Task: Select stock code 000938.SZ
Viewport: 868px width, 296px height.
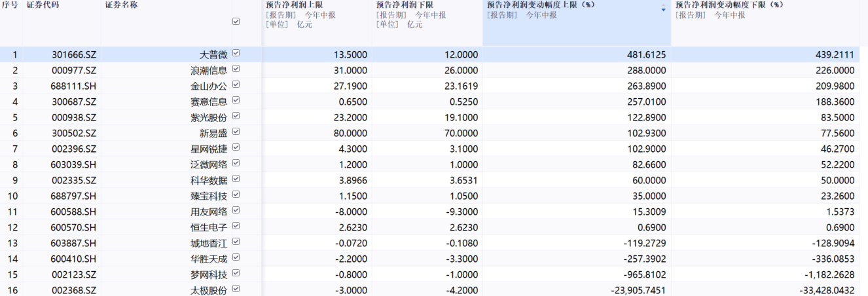Action: 73,117
